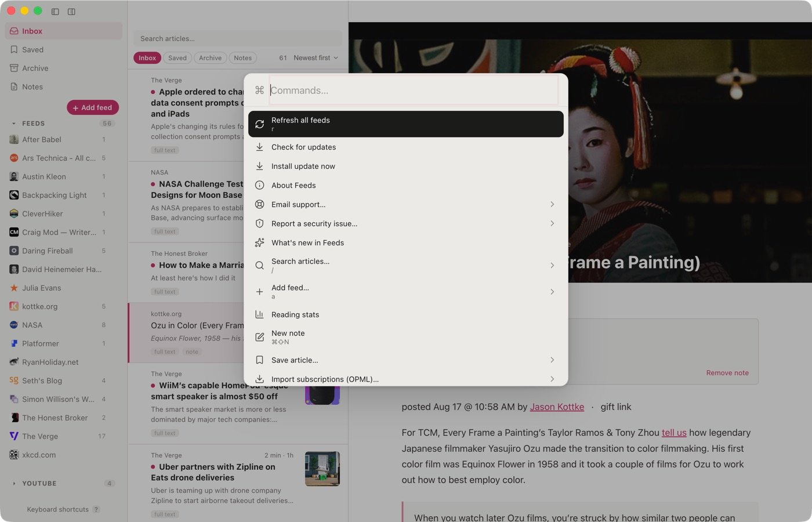Click the Commands input field
The image size is (812, 522).
point(414,90)
